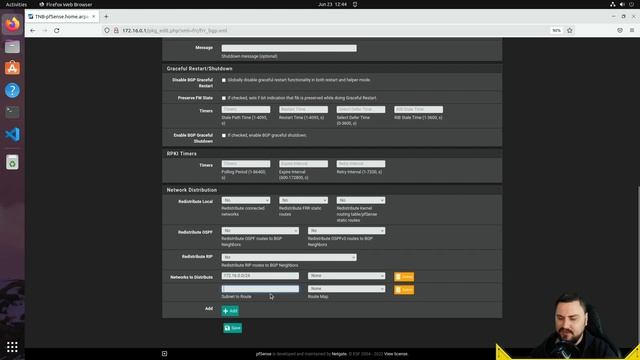Bookmark this page with star icon
Screen dimensions: 640x360
point(570,31)
